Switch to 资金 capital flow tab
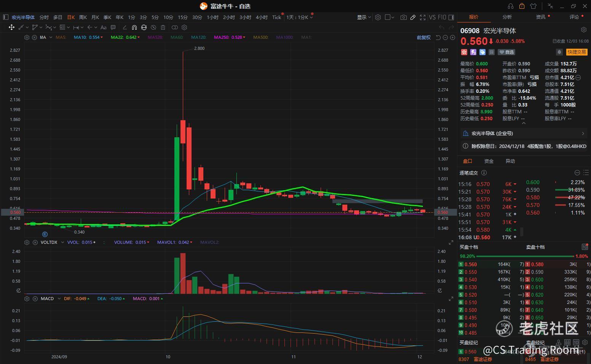The height and width of the screenshot is (364, 591). point(489,161)
